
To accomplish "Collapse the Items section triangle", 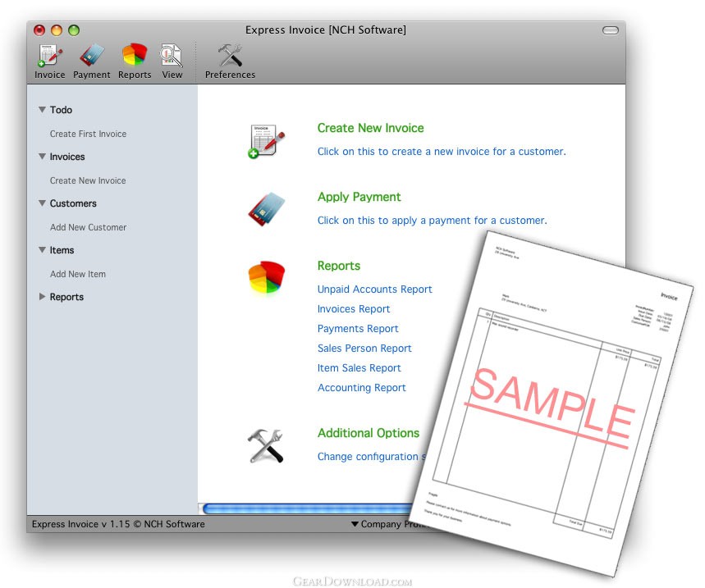I will tap(42, 250).
